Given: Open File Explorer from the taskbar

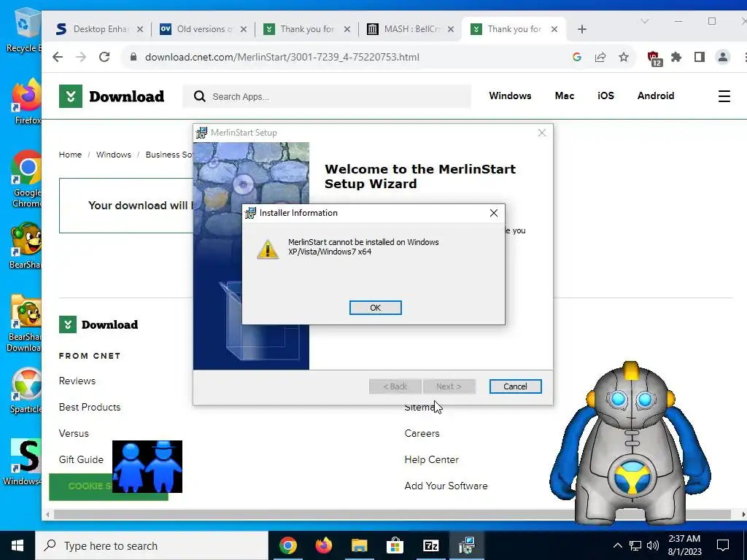Looking at the screenshot, I should [359, 545].
